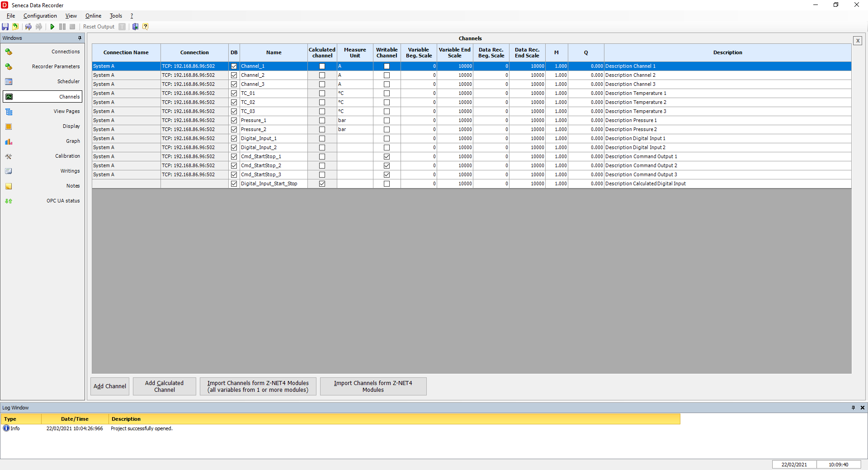Click the Writings sidebar icon
868x470 pixels.
coord(9,171)
